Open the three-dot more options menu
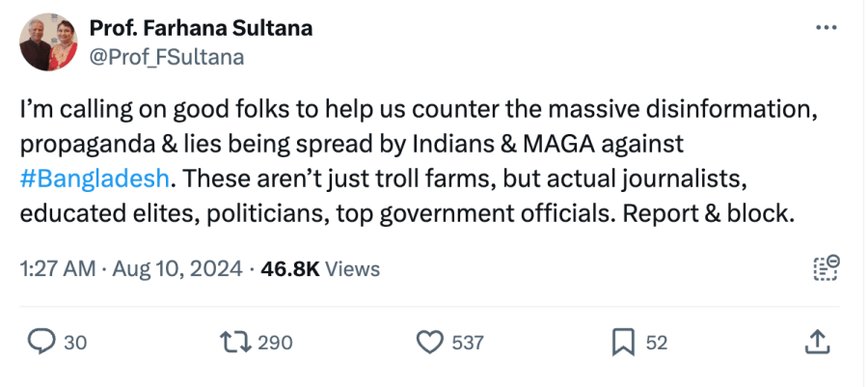 (827, 28)
